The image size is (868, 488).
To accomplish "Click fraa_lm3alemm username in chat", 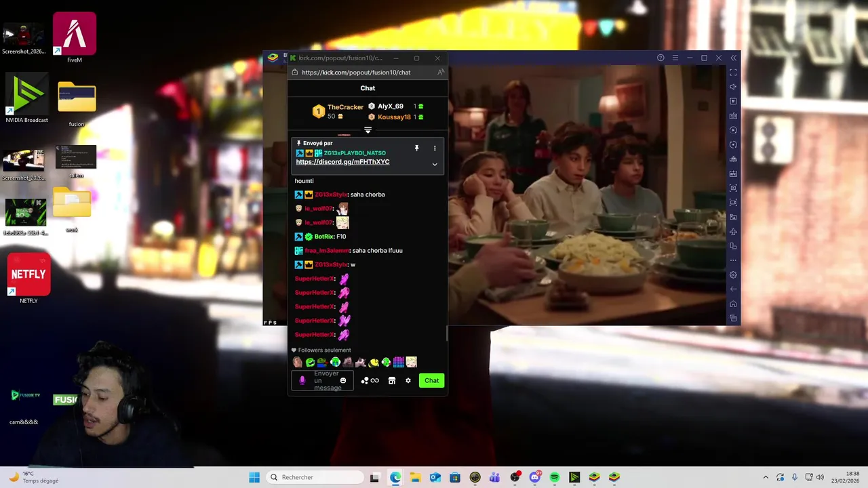I will [x=327, y=251].
